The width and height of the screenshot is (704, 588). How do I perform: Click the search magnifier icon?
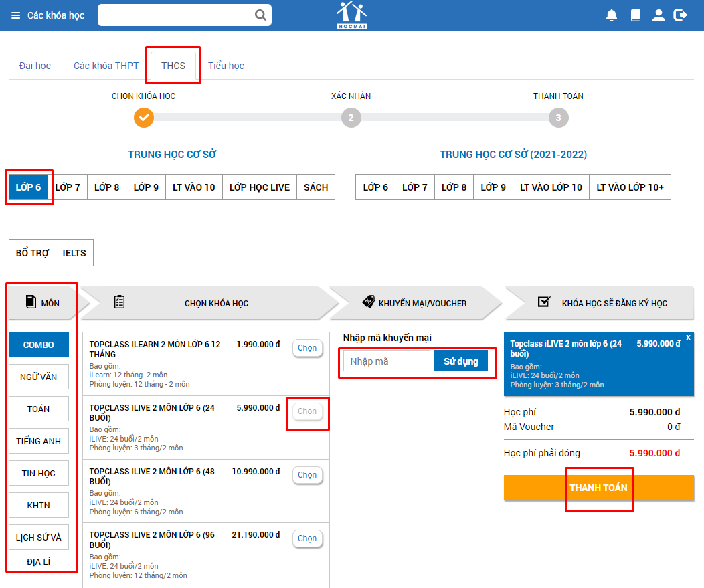click(260, 15)
